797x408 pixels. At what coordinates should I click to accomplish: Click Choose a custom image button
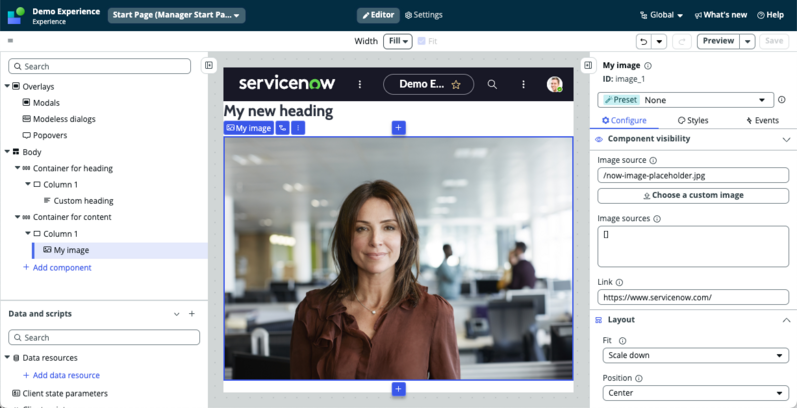click(693, 195)
